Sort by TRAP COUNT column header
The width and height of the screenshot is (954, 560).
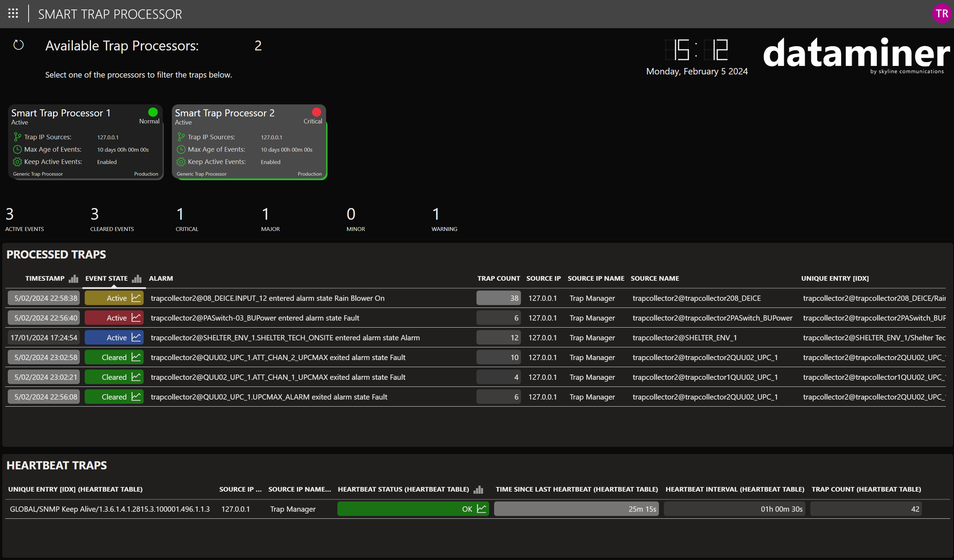498,279
